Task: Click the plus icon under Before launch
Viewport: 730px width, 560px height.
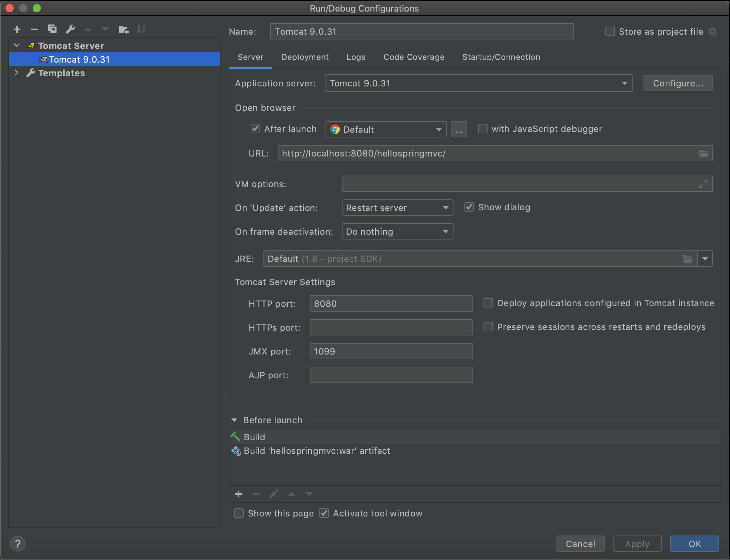Action: click(238, 494)
